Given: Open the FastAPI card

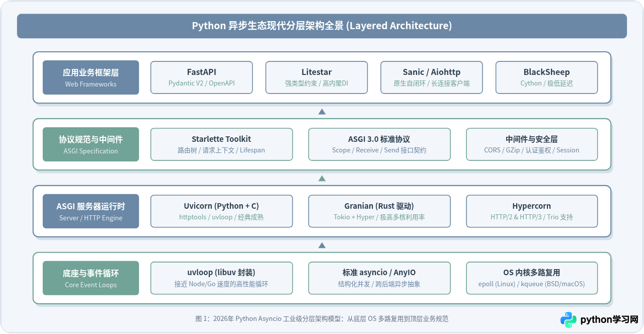Looking at the screenshot, I should coord(202,77).
